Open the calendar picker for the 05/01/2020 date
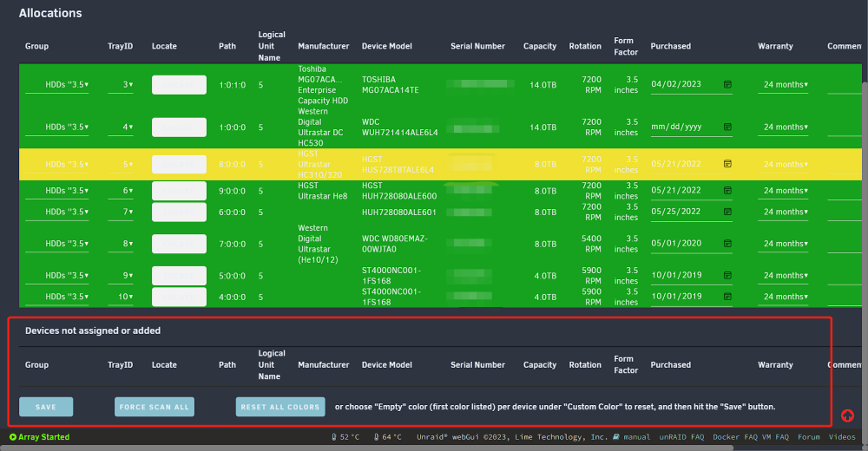The width and height of the screenshot is (868, 451). pyautogui.click(x=727, y=244)
